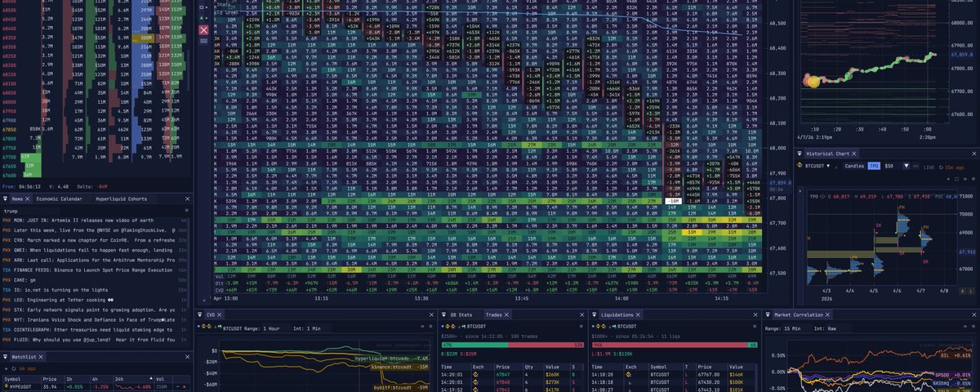Open the News panel settings gear
The width and height of the screenshot is (980, 392).
tap(186, 211)
